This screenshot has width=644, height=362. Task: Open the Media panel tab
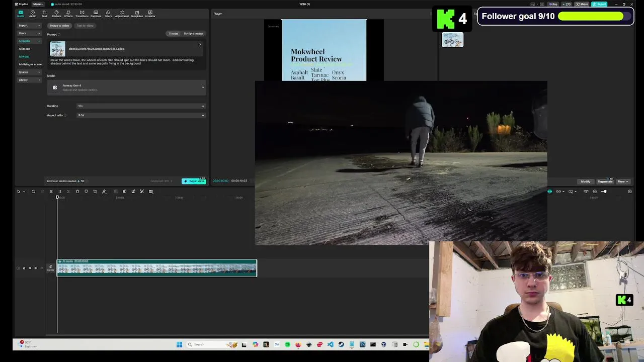click(x=21, y=14)
